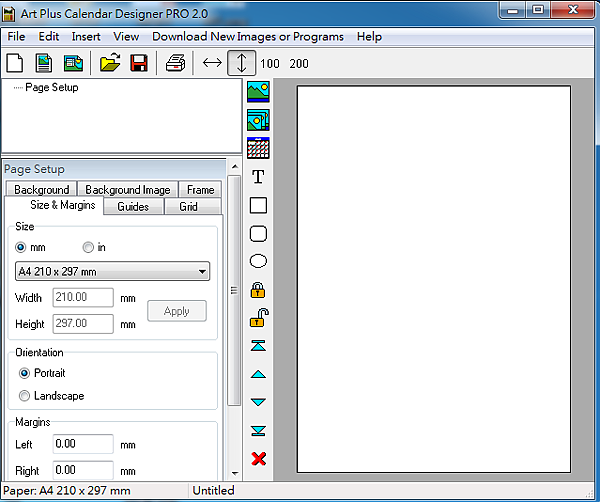This screenshot has width=600, height=502.
Task: Click the Paper: A4 status bar text
Action: 67,491
